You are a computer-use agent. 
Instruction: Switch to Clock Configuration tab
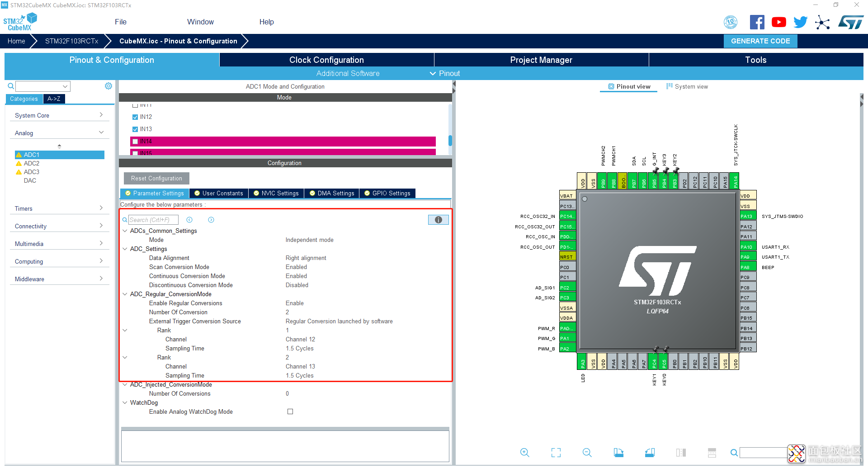326,60
